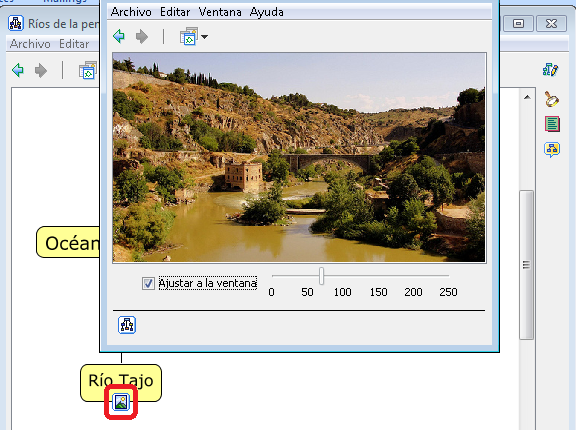The image size is (576, 430).
Task: Click the zoom slider handle
Action: click(321, 276)
